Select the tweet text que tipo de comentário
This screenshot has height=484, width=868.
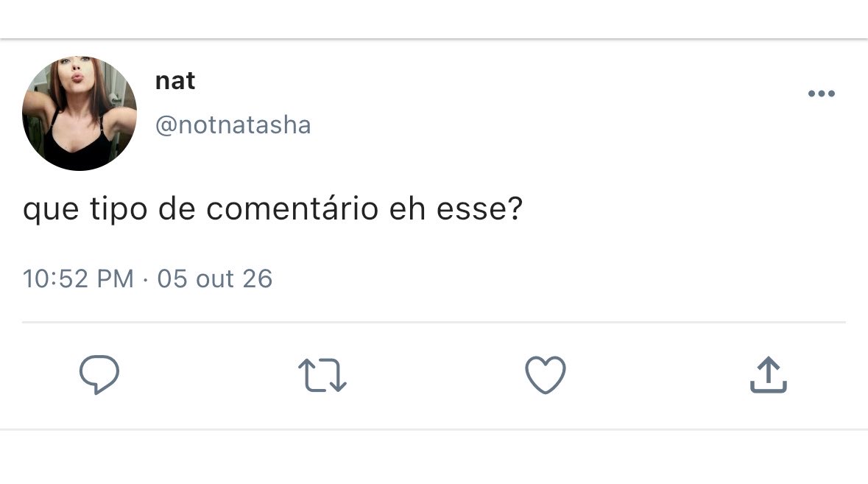[x=200, y=209]
